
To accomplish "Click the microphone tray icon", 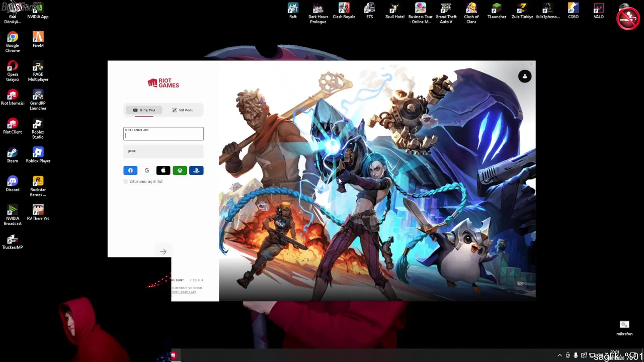I will tap(576, 355).
